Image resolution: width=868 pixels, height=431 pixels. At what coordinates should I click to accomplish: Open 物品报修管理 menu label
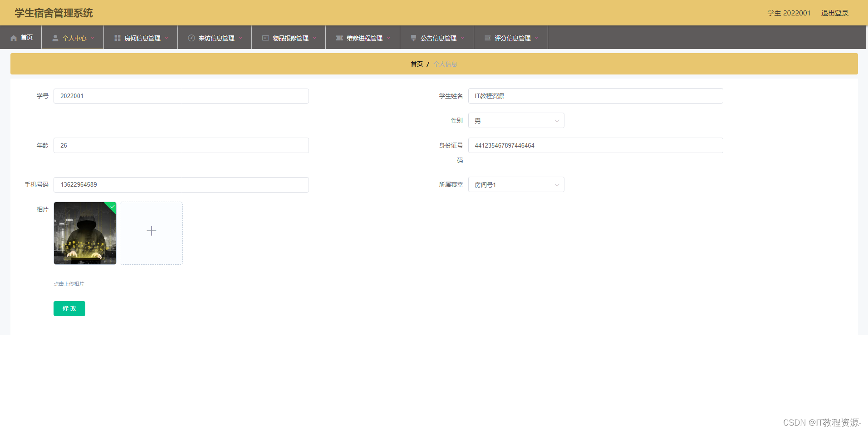point(290,38)
